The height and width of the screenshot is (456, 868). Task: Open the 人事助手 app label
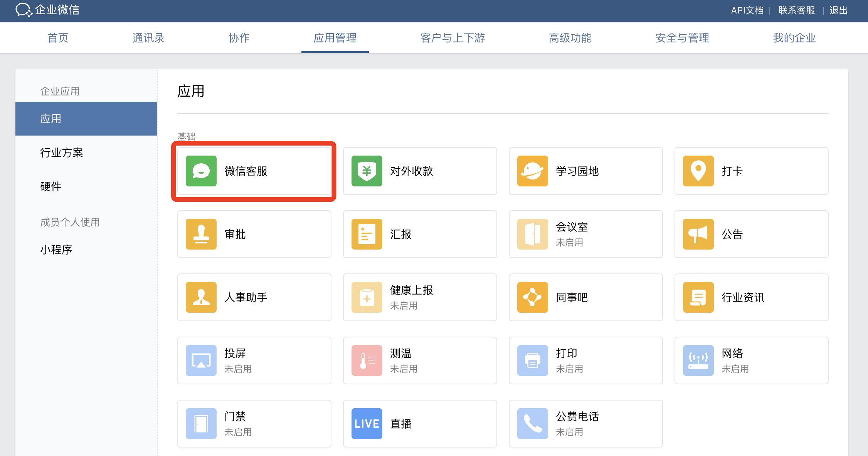pos(246,297)
